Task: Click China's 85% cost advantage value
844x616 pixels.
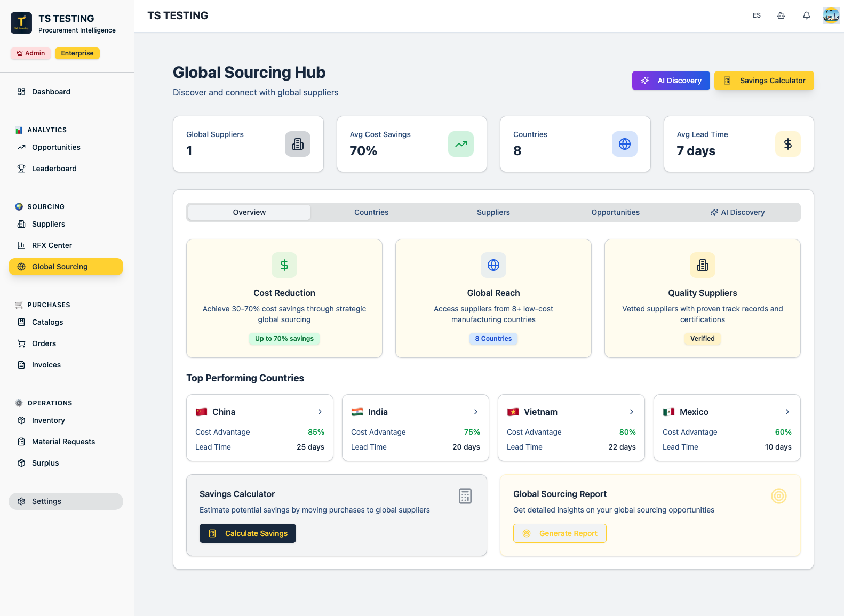Action: click(316, 432)
